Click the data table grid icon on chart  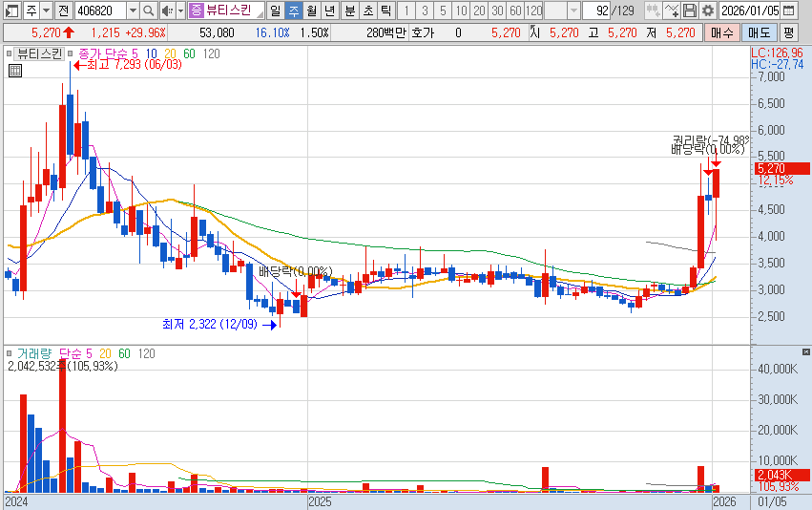15,71
